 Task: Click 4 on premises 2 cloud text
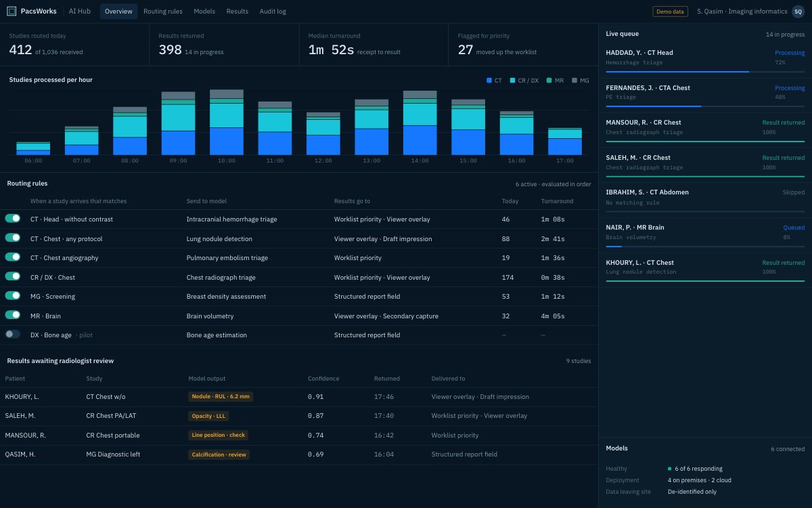[x=699, y=480]
